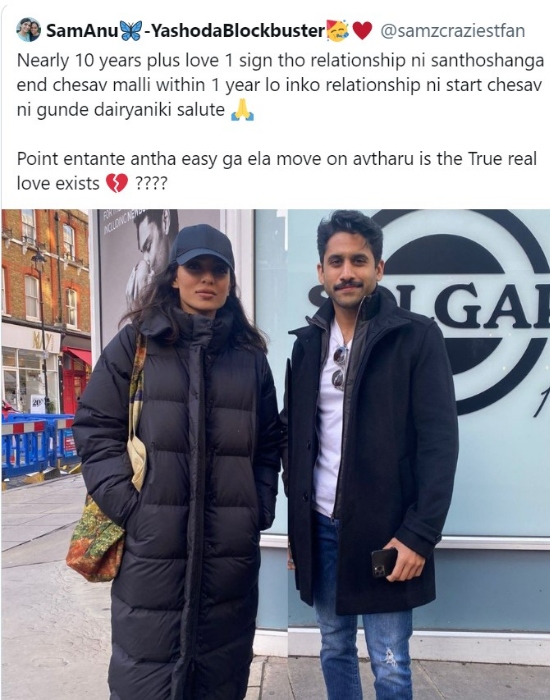The image size is (550, 700).
Task: Click the broken heart emoji in tweet
Action: coord(117,183)
